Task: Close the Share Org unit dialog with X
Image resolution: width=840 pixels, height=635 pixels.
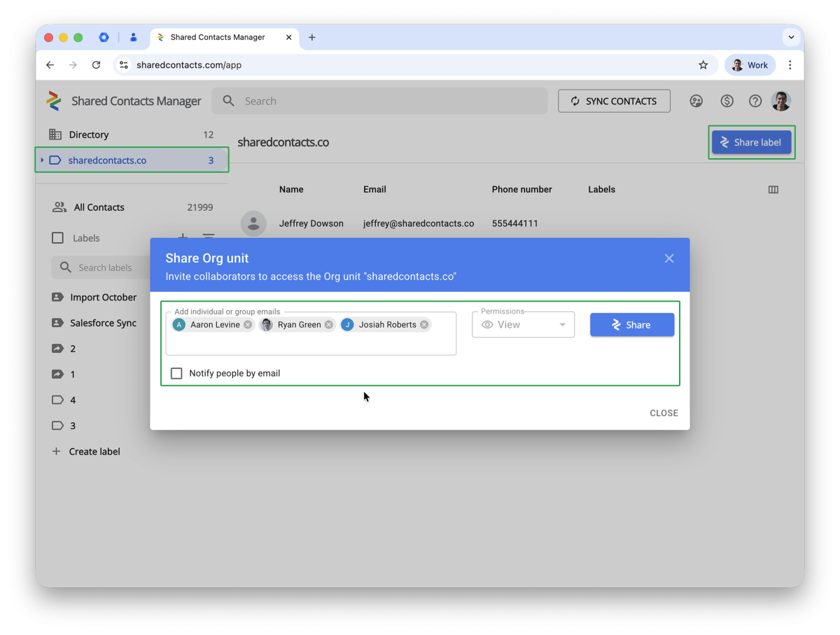Action: click(669, 258)
